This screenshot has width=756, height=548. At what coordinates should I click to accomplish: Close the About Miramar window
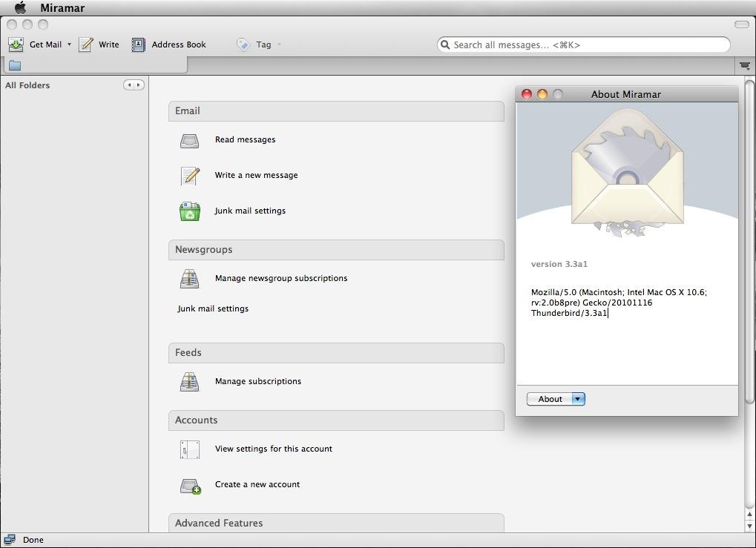point(527,94)
